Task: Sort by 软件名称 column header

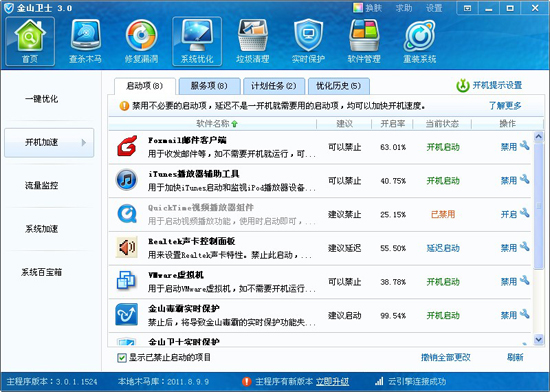Action: pyautogui.click(x=213, y=124)
